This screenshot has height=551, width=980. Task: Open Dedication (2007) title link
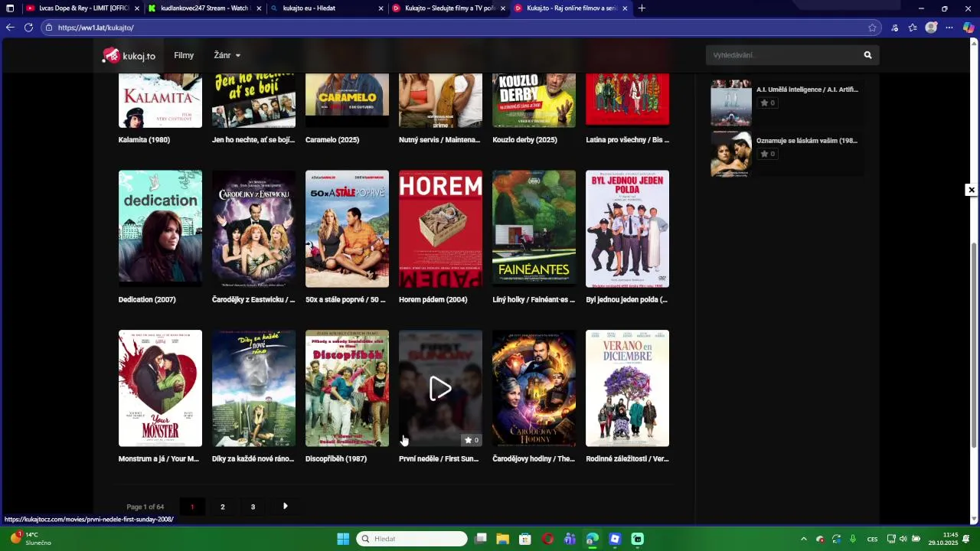[147, 299]
